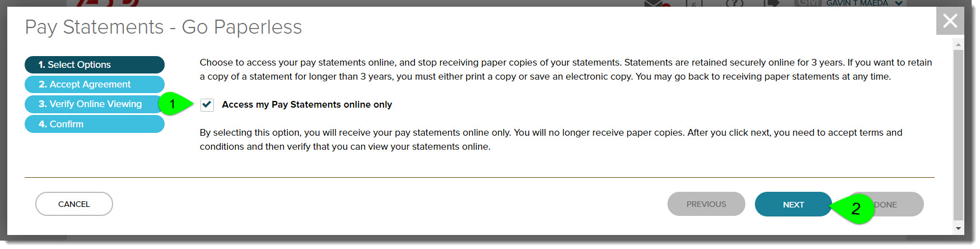Close the Go Paperless dialog with the X
Viewport: 980px width, 249px height.
click(x=950, y=21)
